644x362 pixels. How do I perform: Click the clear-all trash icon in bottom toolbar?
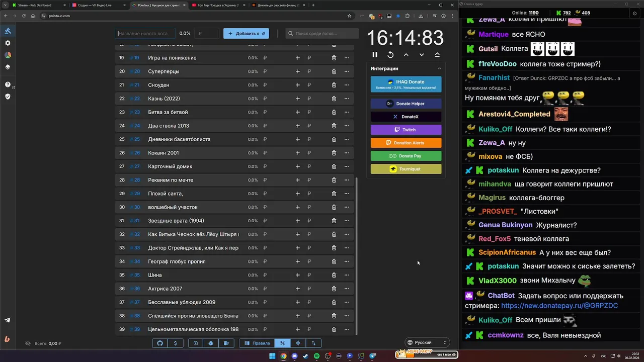pyautogui.click(x=226, y=343)
